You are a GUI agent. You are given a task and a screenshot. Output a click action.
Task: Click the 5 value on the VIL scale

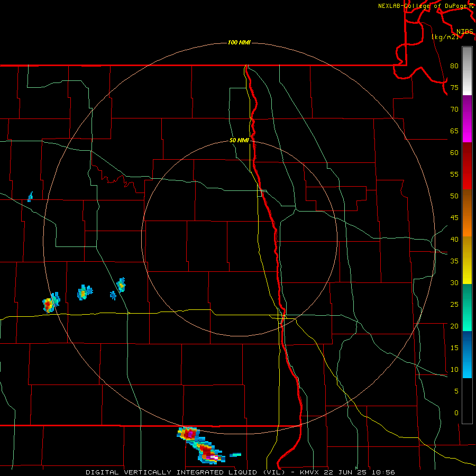[456, 391]
